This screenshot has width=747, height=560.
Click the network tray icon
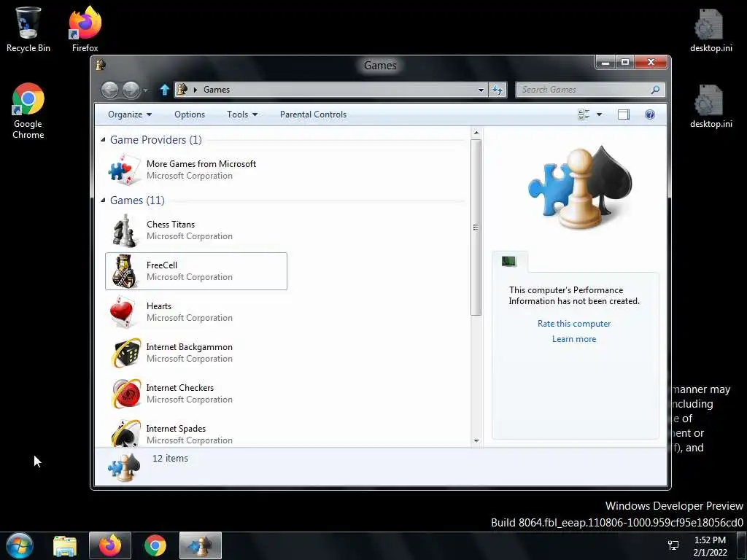point(673,545)
